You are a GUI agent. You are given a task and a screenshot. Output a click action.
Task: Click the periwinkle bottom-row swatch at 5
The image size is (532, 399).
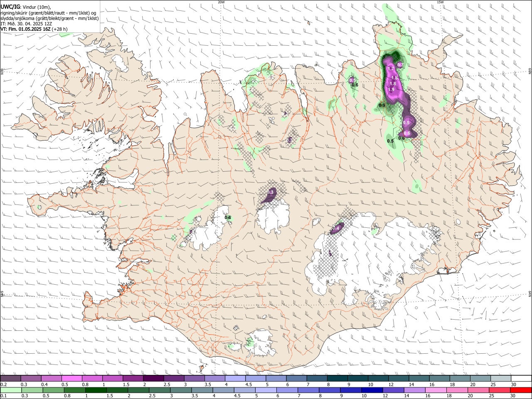coord(266,390)
